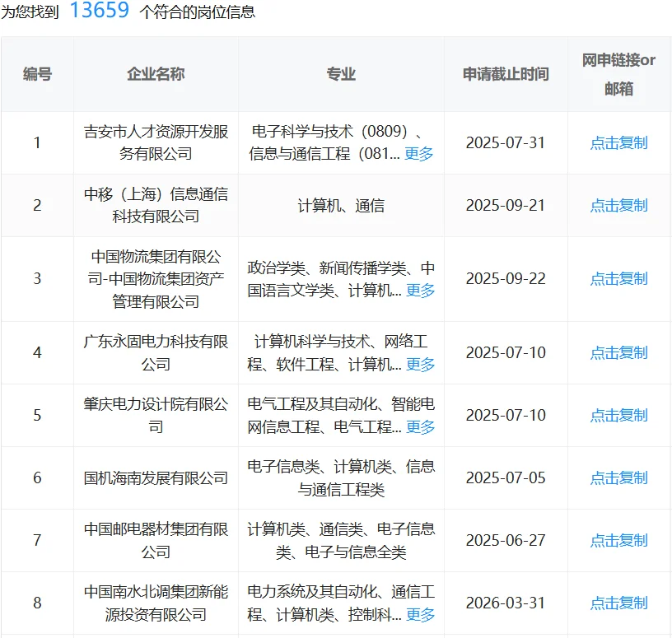The height and width of the screenshot is (638, 672).
Task: Show 更多 for 计算机科学与技术 majors
Action: (x=421, y=365)
